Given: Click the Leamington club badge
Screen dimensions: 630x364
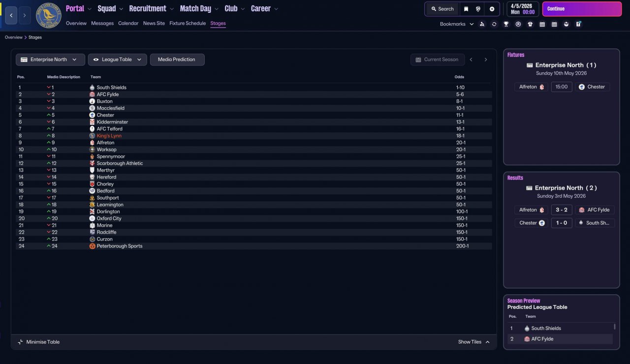Looking at the screenshot, I should 92,205.
